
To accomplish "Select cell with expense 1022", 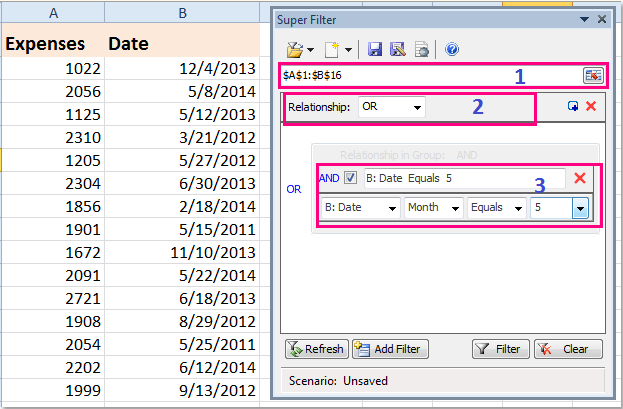I will (53, 68).
